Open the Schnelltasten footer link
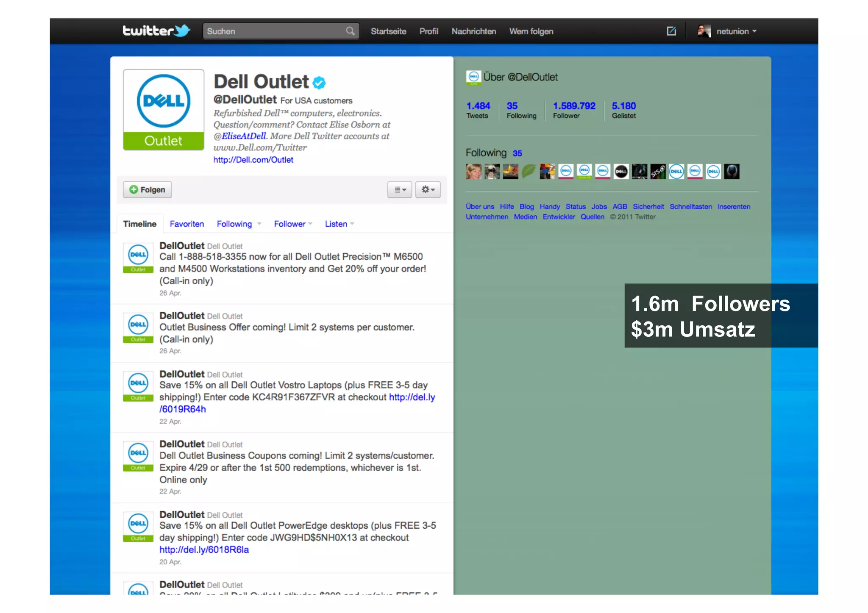The width and height of the screenshot is (868, 613). [690, 207]
